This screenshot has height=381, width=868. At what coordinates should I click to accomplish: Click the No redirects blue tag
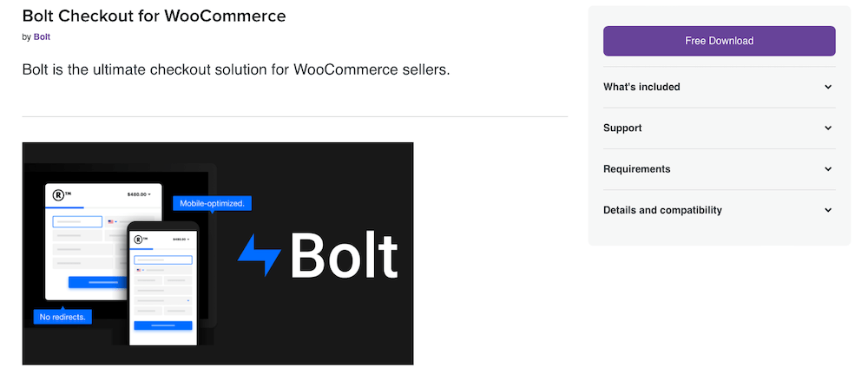(63, 317)
